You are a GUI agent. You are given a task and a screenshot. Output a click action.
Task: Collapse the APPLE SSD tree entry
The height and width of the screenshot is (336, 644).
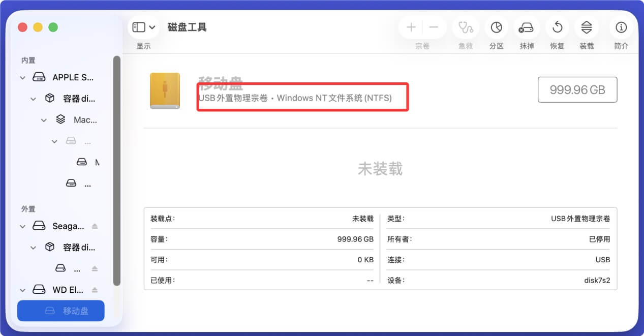tap(22, 77)
